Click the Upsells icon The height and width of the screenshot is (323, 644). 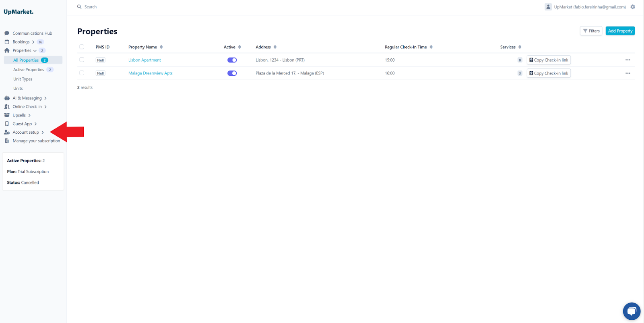(7, 115)
